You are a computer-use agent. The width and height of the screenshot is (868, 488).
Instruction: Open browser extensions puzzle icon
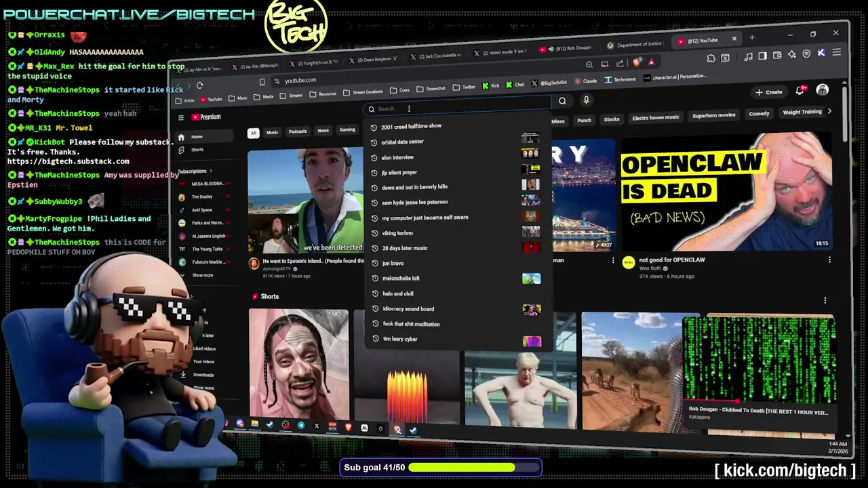tap(711, 58)
